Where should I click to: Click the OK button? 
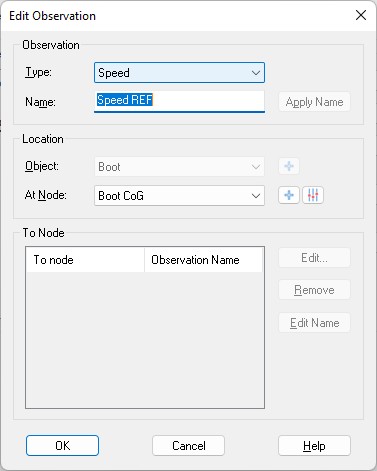(x=62, y=445)
